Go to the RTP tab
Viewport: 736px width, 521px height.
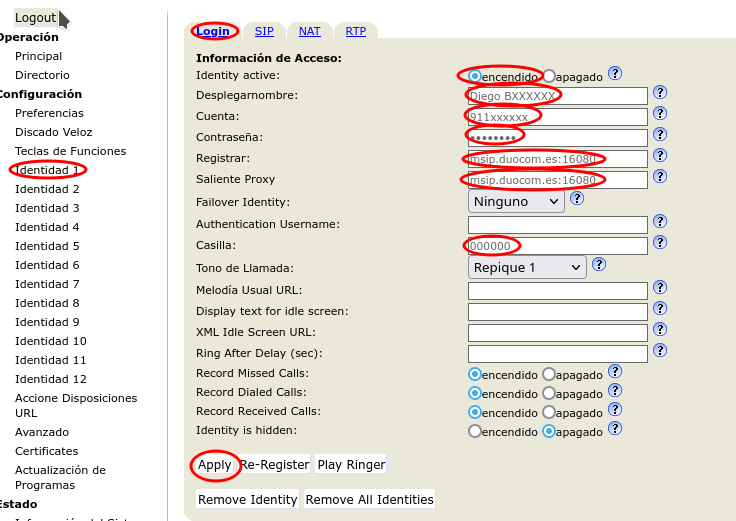pyautogui.click(x=356, y=31)
